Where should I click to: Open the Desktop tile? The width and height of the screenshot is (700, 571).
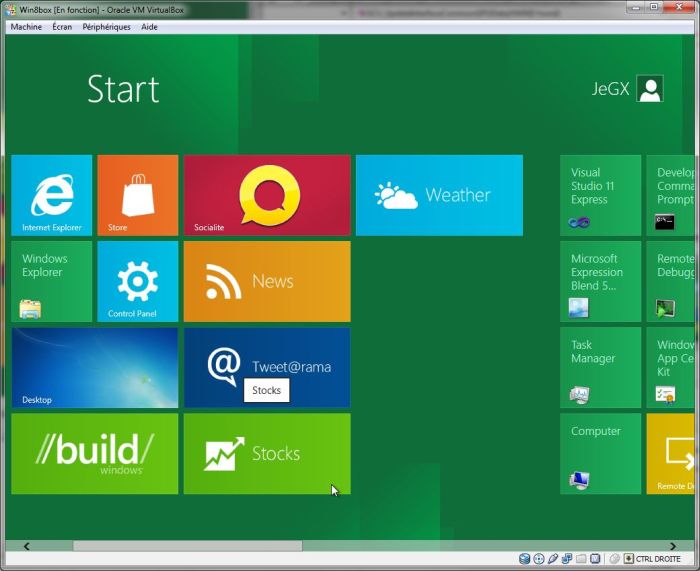point(95,367)
